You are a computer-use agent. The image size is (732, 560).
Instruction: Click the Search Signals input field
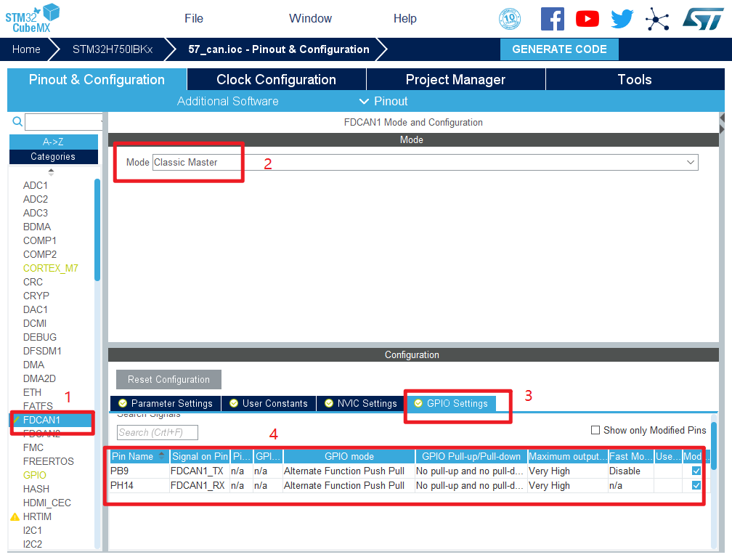[x=157, y=432]
